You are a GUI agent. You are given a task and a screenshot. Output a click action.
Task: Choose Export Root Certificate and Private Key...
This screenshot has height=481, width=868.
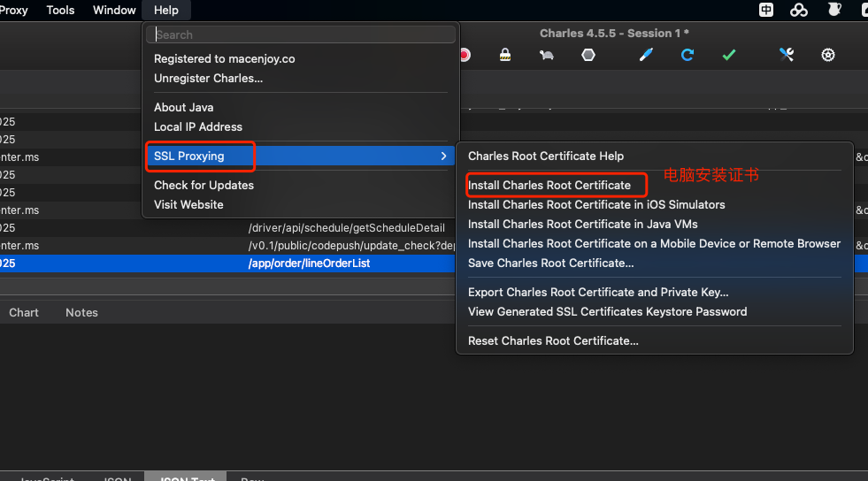598,292
